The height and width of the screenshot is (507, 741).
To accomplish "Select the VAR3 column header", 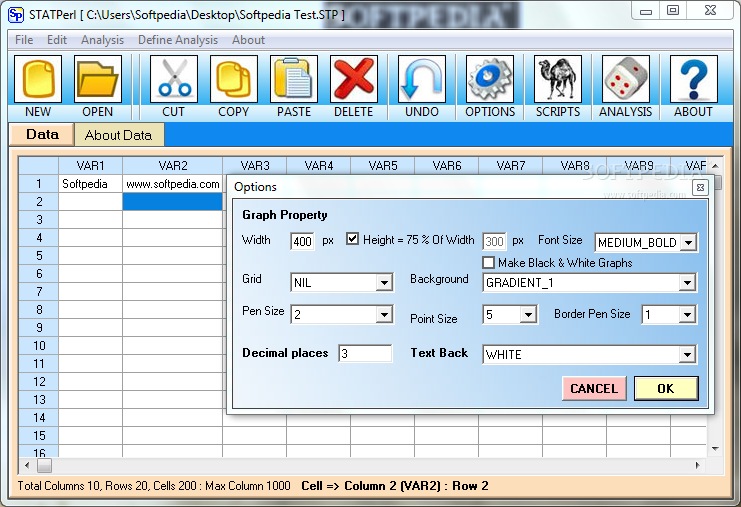I will pyautogui.click(x=255, y=166).
